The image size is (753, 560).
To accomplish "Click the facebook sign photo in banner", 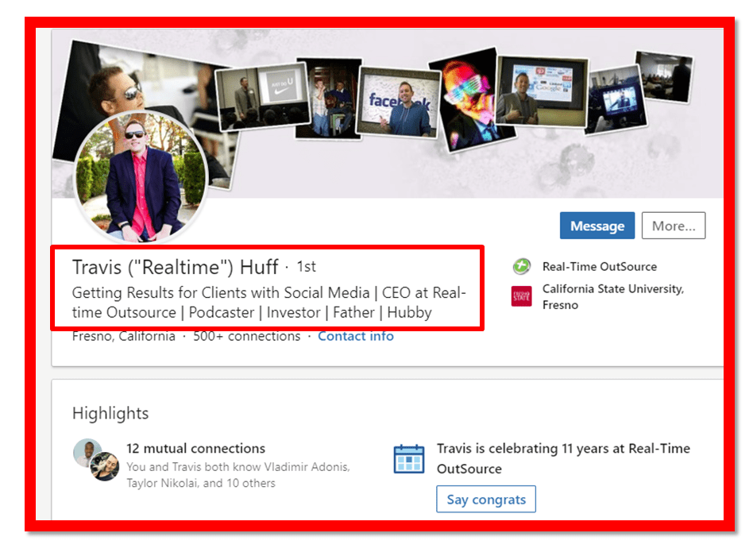I will pyautogui.click(x=399, y=102).
